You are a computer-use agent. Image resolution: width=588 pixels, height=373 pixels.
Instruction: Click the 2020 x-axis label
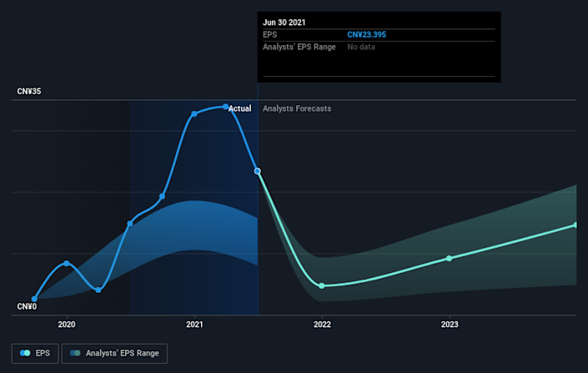67,324
